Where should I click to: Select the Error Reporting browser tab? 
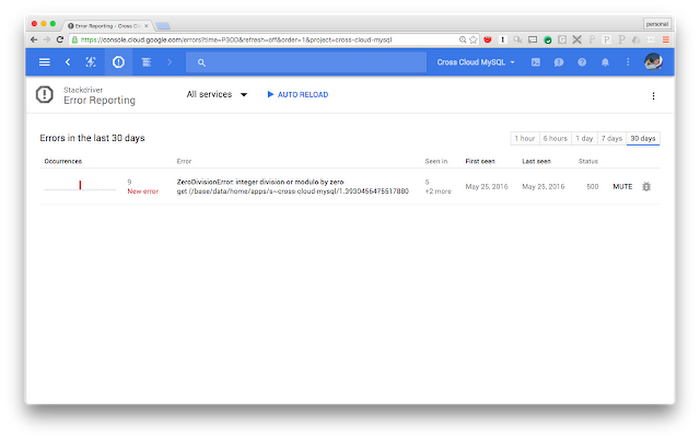(x=108, y=26)
